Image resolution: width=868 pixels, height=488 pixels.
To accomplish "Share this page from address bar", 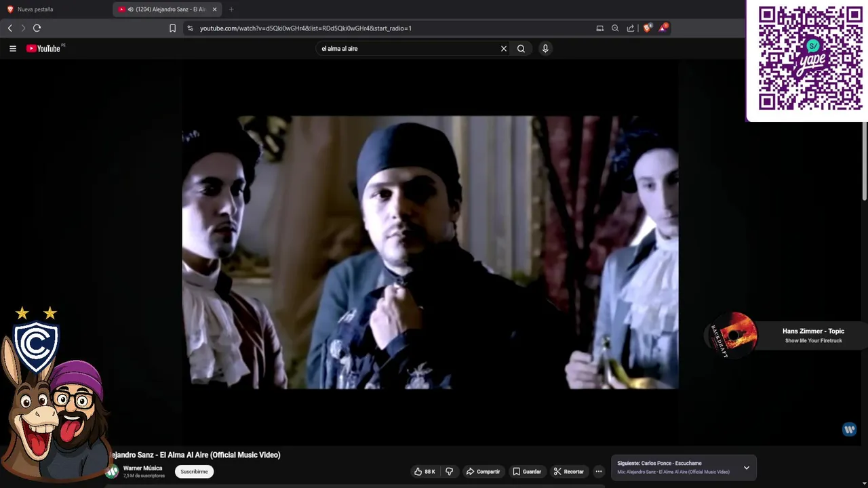I will coord(631,28).
